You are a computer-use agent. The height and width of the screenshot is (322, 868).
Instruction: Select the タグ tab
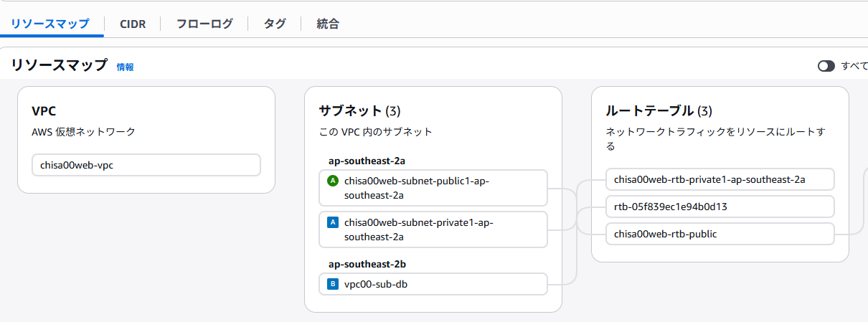pos(274,24)
